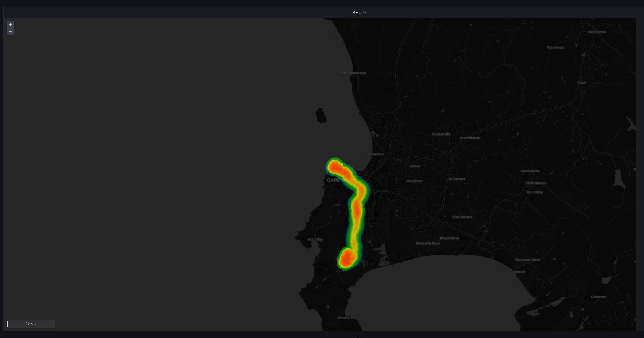This screenshot has width=644, height=338.
Task: Open the KPL panel title menu
Action: (x=356, y=13)
